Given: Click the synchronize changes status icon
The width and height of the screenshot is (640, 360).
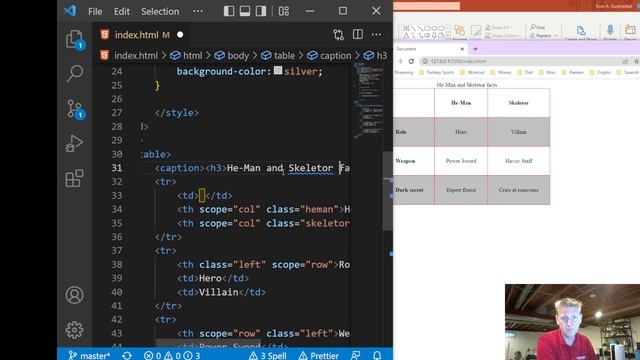Looking at the screenshot, I should point(127,356).
